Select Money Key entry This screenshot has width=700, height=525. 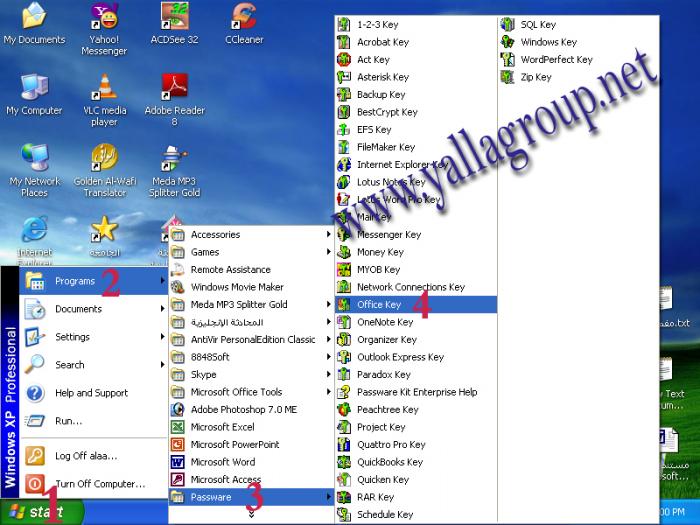416,252
